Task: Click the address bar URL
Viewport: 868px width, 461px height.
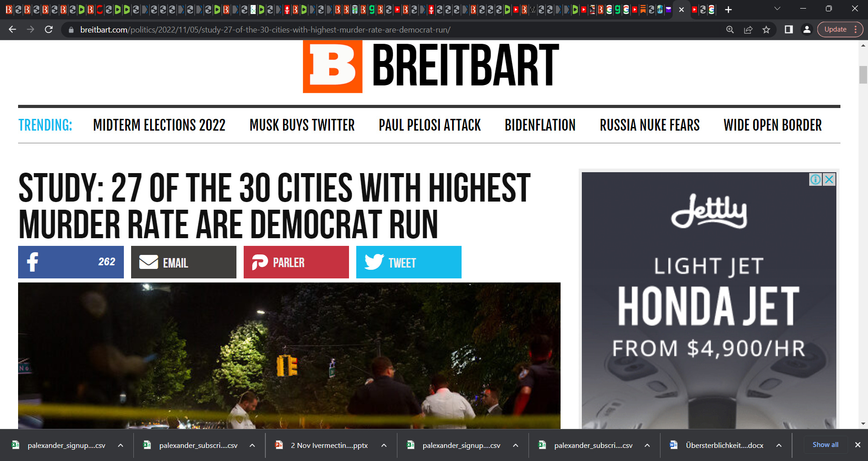Action: tap(265, 30)
